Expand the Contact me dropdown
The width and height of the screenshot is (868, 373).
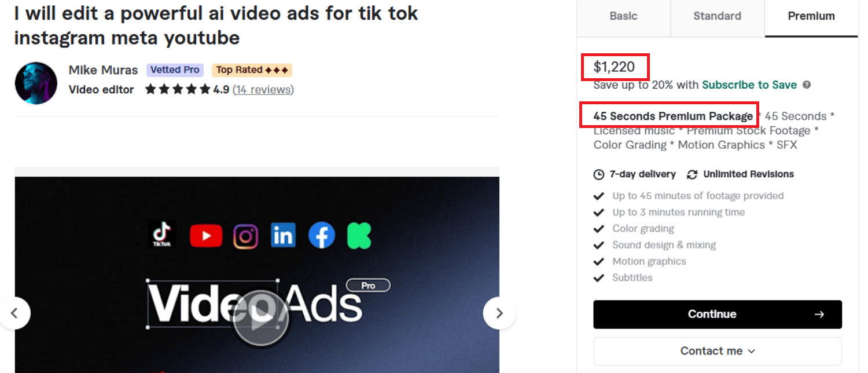click(718, 351)
